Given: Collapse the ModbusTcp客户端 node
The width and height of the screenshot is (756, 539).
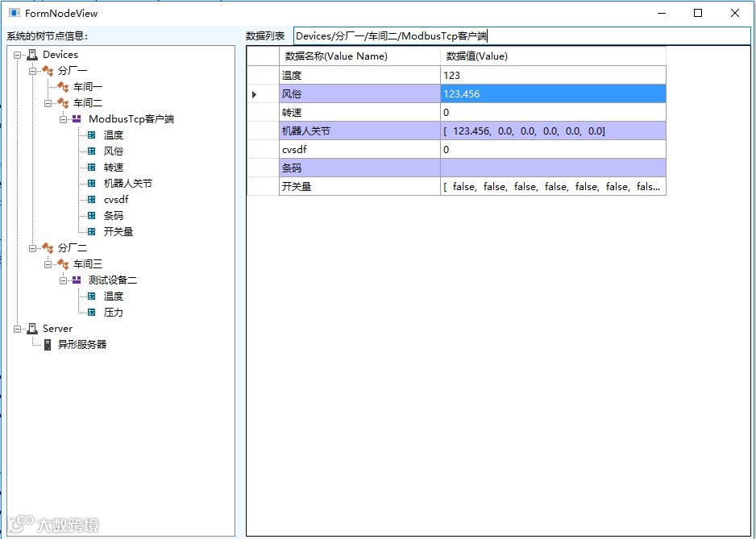Looking at the screenshot, I should pos(63,119).
